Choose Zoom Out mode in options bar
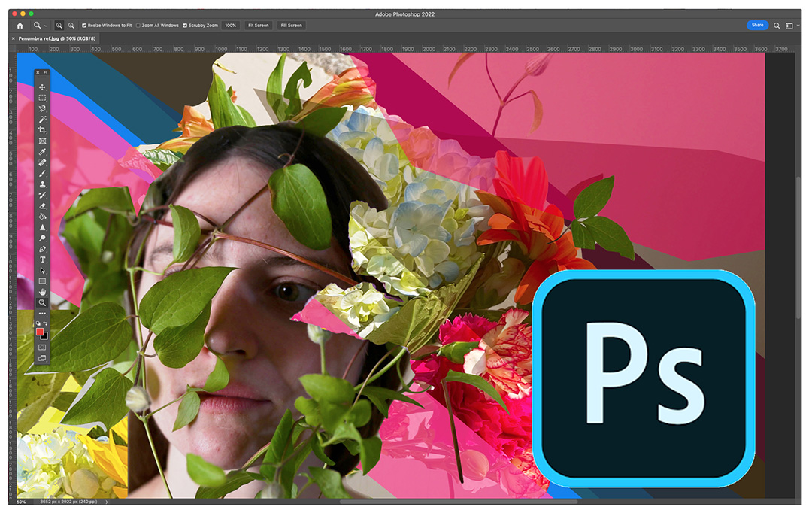The width and height of the screenshot is (812, 516). tap(71, 26)
